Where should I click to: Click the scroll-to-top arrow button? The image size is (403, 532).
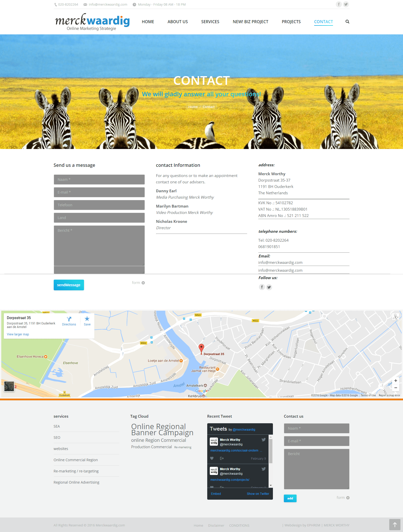(395, 525)
